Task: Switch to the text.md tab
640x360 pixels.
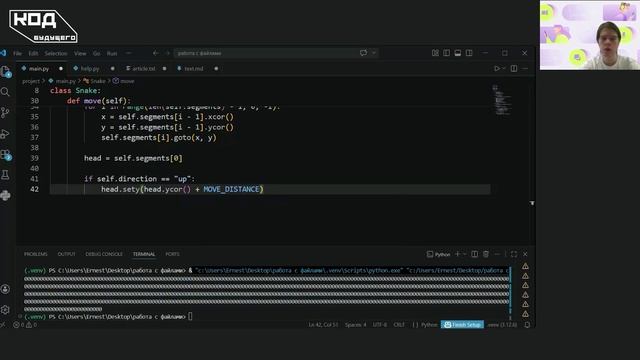Action: pos(193,69)
